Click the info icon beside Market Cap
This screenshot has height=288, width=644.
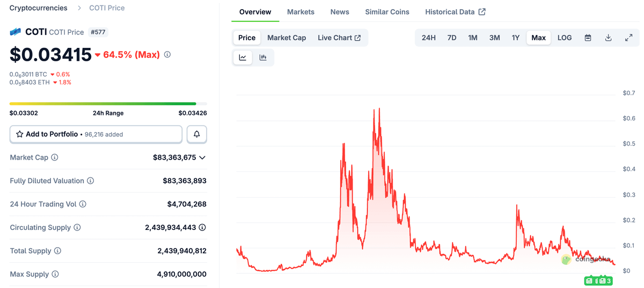[x=55, y=157]
